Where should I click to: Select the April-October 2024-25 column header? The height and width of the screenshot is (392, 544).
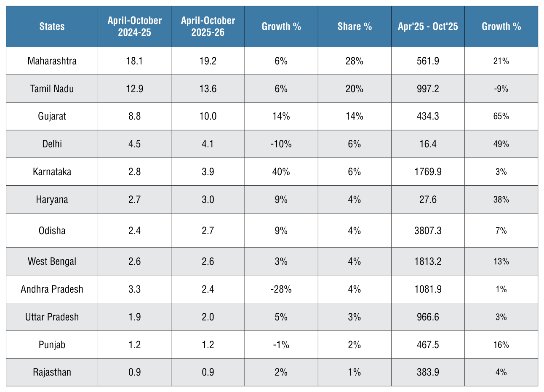pyautogui.click(x=135, y=27)
